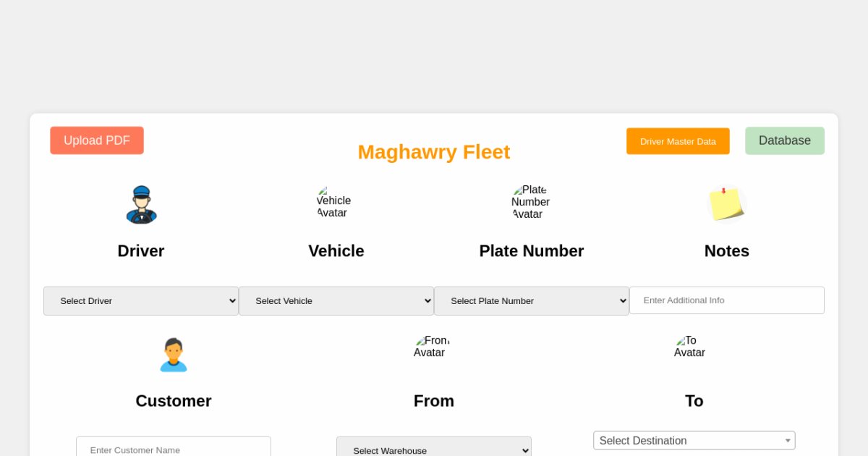
Task: Expand the arrow on Select Destination
Action: tap(787, 440)
